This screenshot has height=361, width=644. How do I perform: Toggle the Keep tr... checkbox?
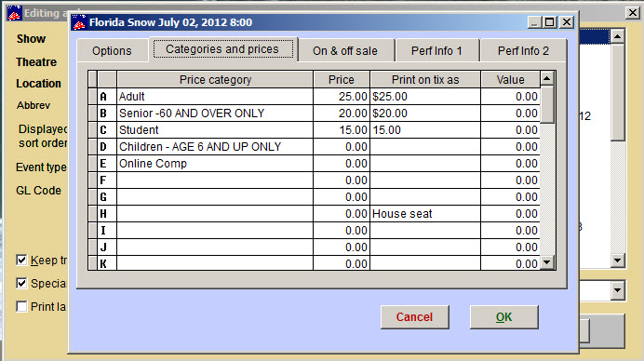click(x=21, y=260)
